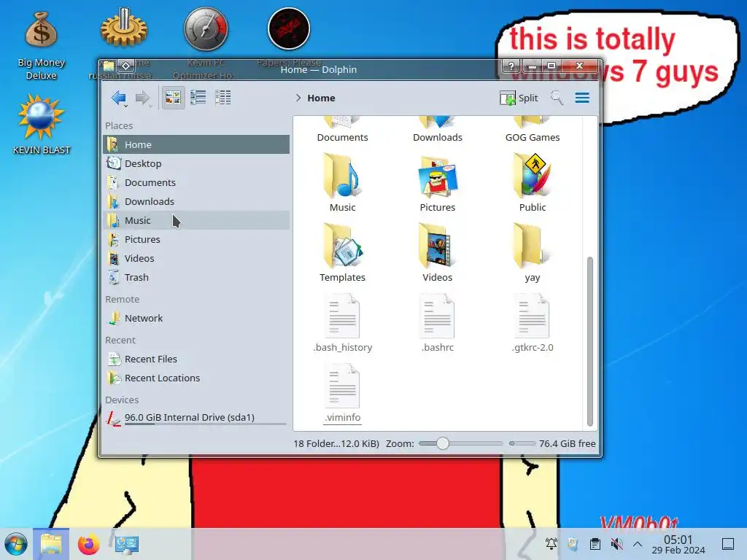
Task: Click the Forward arrow in Dolphin toolbar
Action: pyautogui.click(x=142, y=98)
